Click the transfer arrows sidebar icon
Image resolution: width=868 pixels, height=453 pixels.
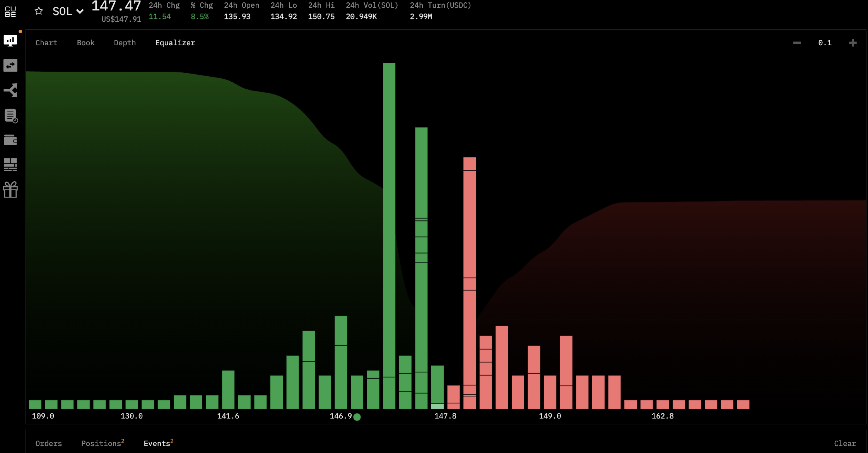pos(10,65)
